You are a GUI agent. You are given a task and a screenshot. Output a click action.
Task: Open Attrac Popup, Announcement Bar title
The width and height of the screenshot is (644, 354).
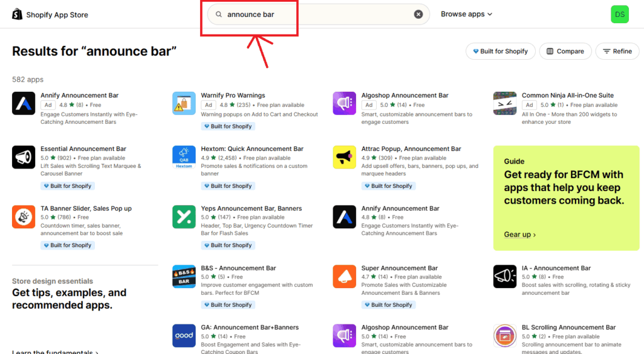click(x=411, y=148)
